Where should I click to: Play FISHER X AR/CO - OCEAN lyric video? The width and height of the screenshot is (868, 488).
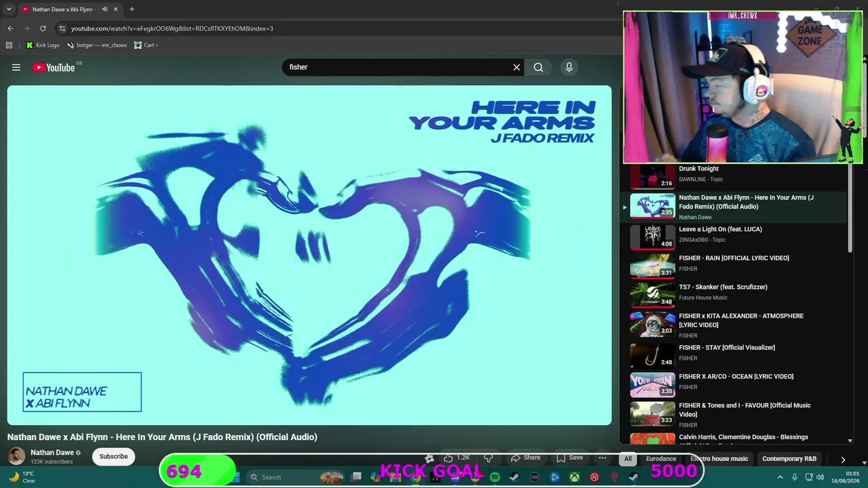[736, 377]
